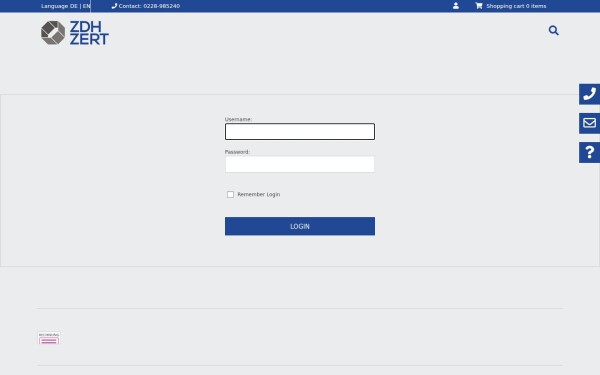
Task: Open the user account icon
Action: point(456,6)
